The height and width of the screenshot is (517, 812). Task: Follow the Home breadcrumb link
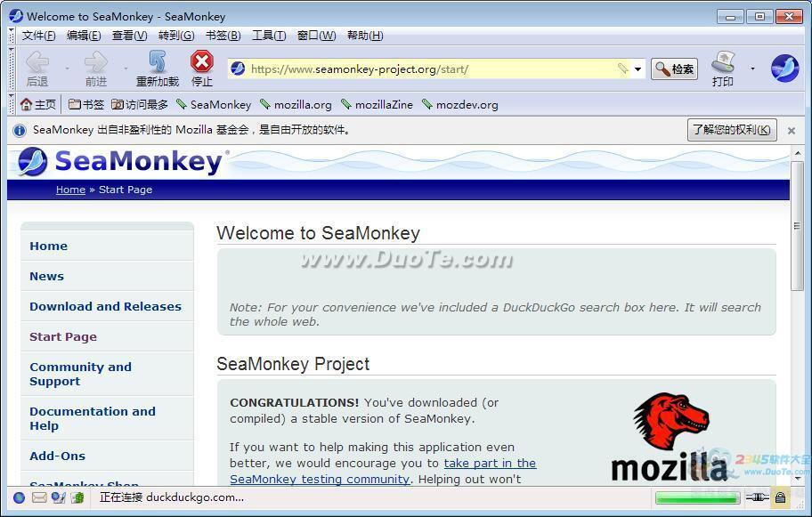(x=70, y=190)
